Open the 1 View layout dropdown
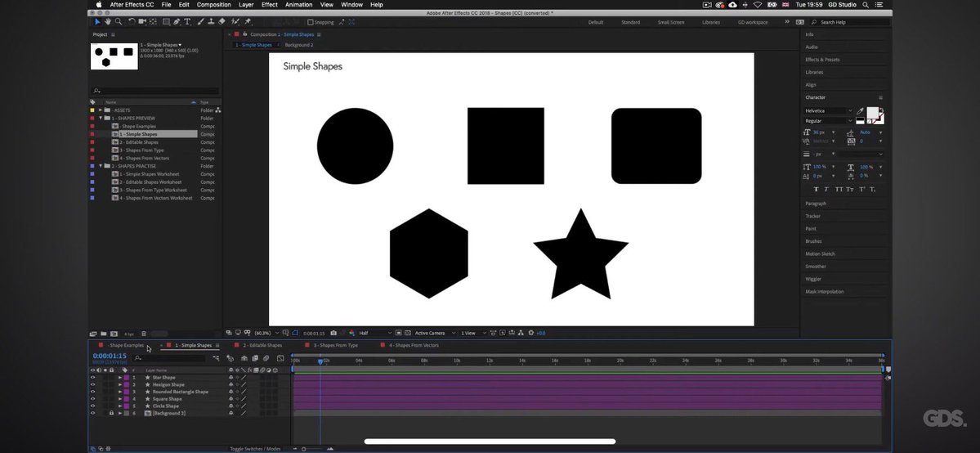Viewport: 980px width, 453px height. click(474, 333)
